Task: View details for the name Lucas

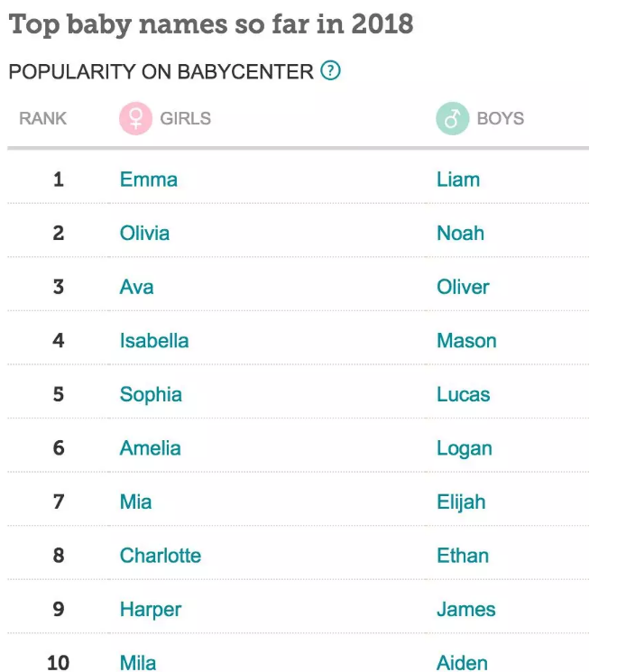Action: click(x=464, y=394)
